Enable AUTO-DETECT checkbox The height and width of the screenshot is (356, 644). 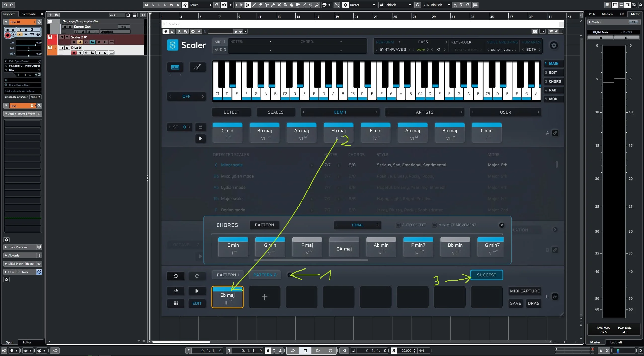(x=398, y=225)
